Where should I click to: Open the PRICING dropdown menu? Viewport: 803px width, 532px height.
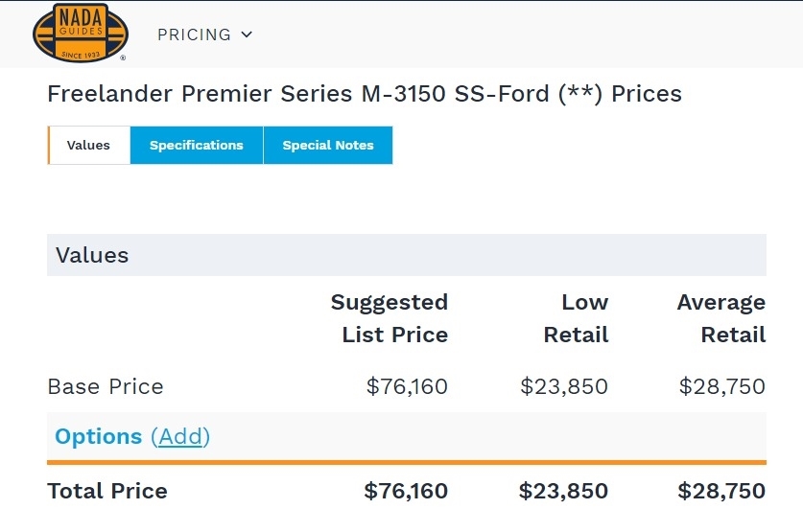204,35
